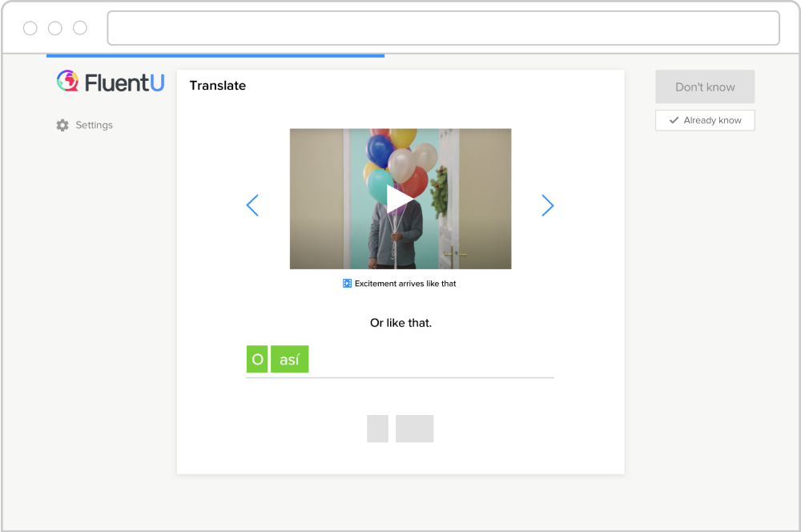Remove the green 'así' word tile
The image size is (801, 532).
(289, 360)
